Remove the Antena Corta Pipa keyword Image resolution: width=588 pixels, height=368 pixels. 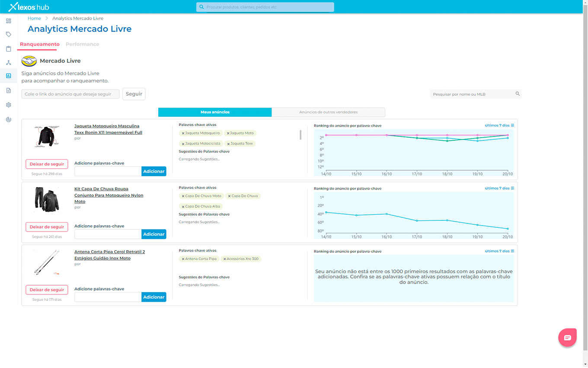click(183, 259)
